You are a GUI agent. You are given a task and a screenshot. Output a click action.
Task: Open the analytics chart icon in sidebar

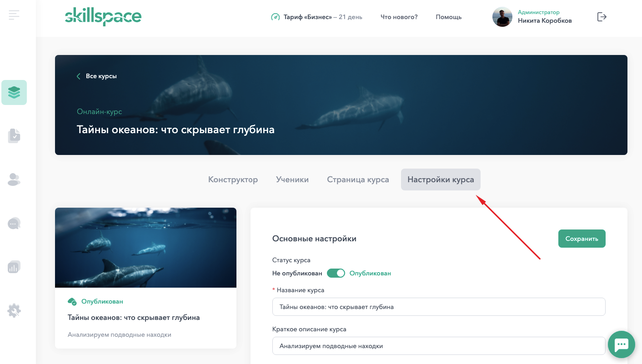coord(14,267)
